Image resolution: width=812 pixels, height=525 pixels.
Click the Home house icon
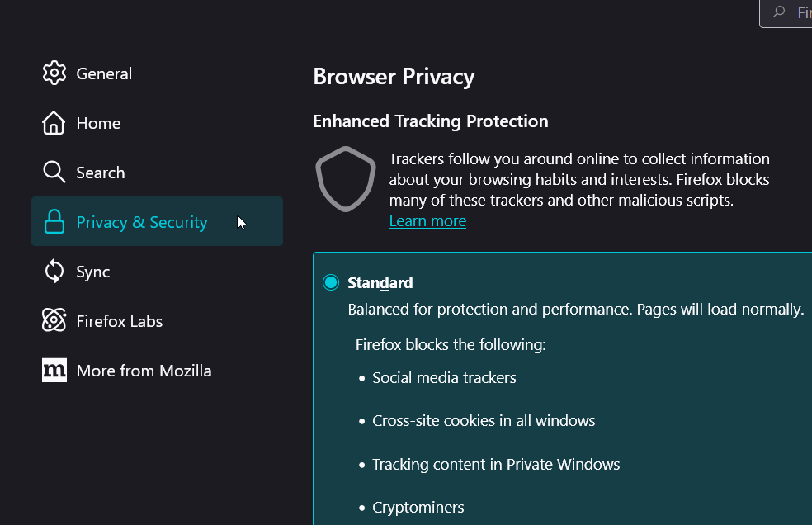point(54,123)
